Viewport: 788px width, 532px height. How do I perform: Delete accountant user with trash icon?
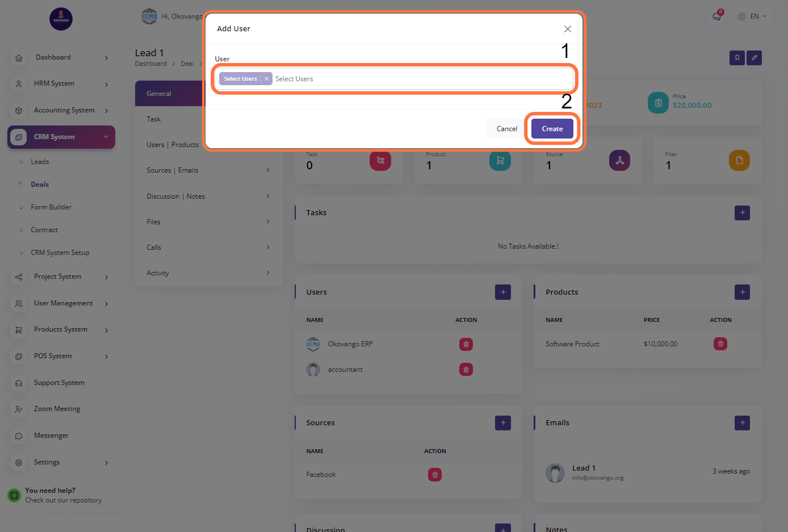(466, 370)
